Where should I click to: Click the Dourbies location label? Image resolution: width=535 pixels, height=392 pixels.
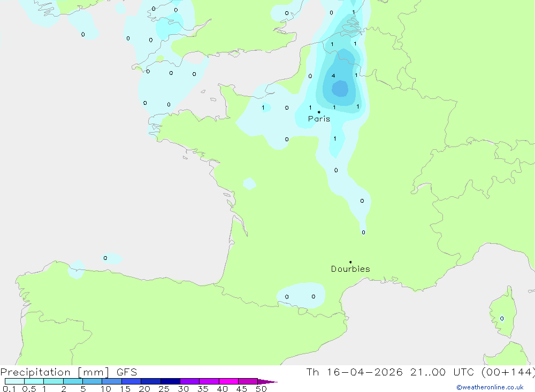pos(350,269)
